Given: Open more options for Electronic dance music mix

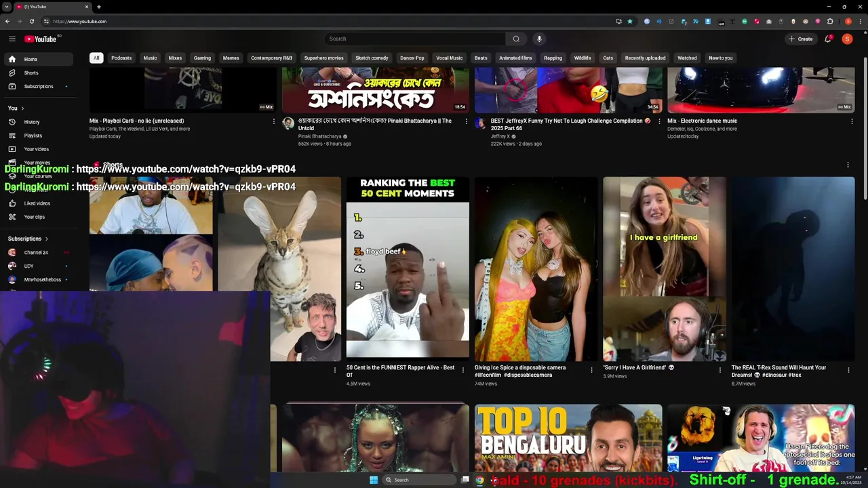Looking at the screenshot, I should (x=852, y=121).
